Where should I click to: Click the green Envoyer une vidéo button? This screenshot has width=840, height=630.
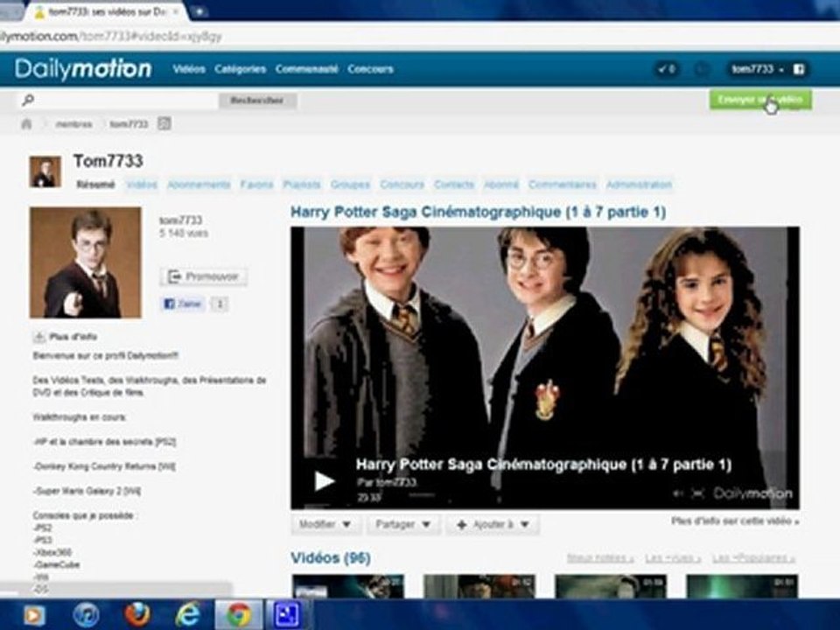760,100
